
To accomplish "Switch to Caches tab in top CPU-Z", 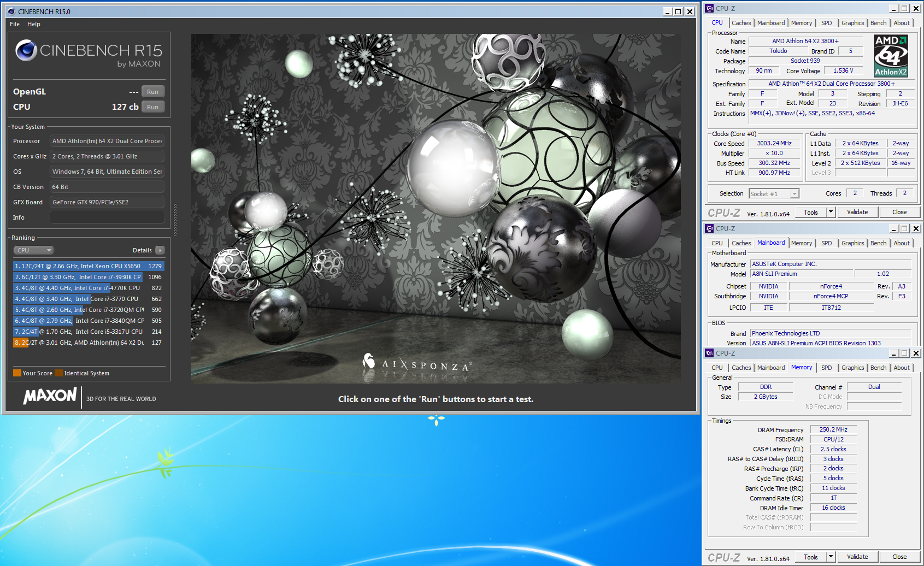I will (741, 23).
